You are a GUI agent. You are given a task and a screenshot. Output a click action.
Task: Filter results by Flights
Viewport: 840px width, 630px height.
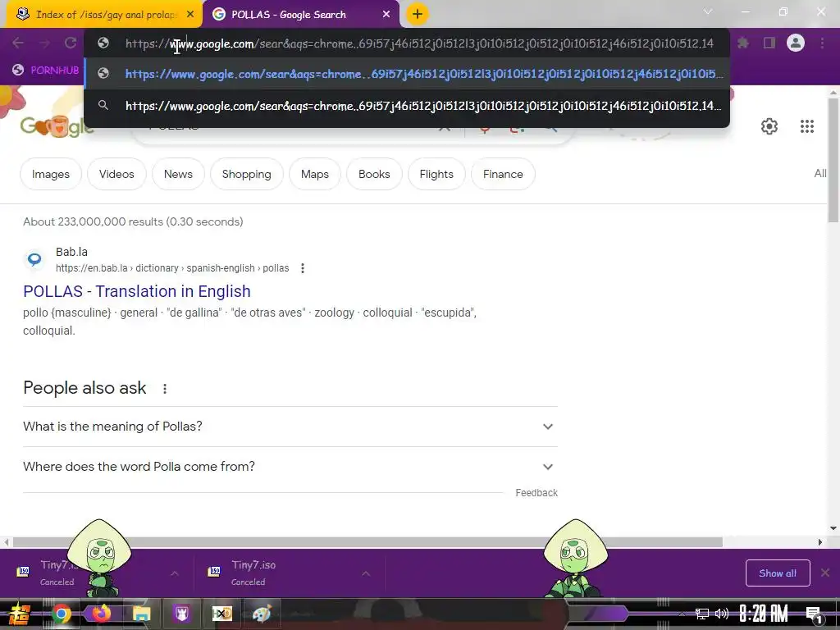(x=436, y=174)
